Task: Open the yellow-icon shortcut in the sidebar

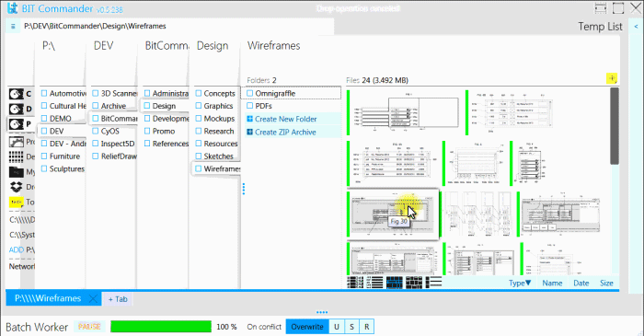Action: [x=17, y=203]
